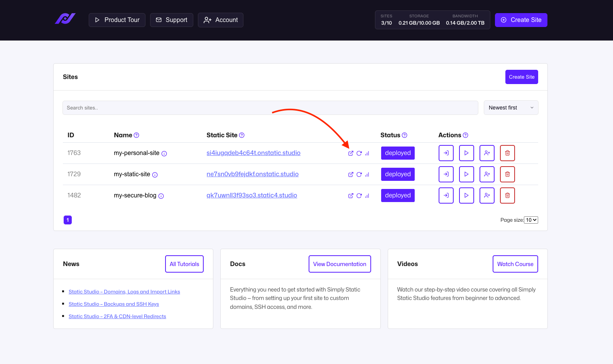
Task: Click login arrow action for my-static-site
Action: 446,174
